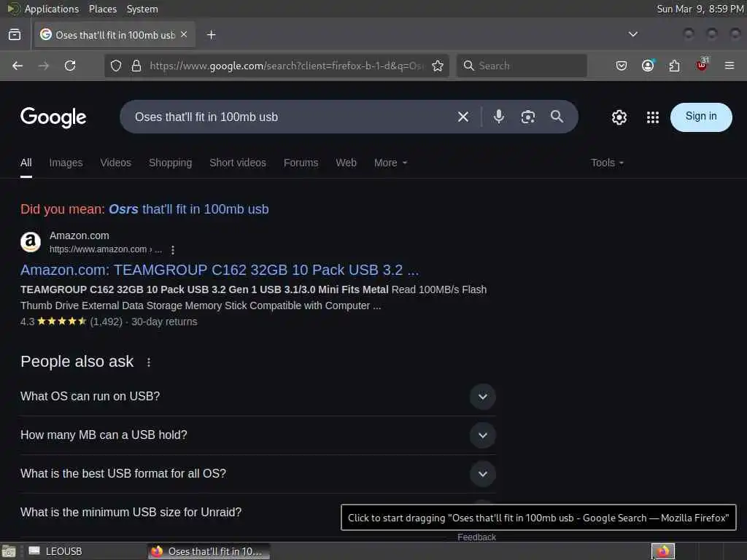
Task: Switch to the Videos tab
Action: pos(116,163)
